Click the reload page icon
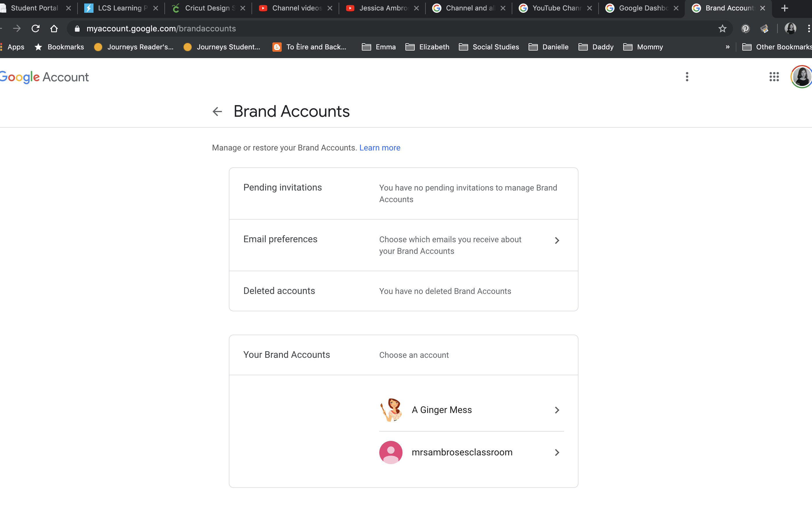Viewport: 812px width, 510px height. 35,29
